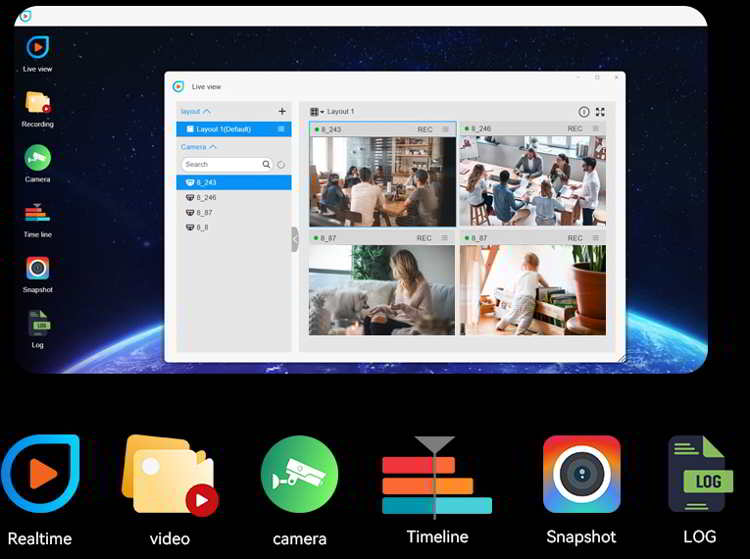The image size is (750, 559).
Task: Click the Live view window title text
Action: (206, 87)
